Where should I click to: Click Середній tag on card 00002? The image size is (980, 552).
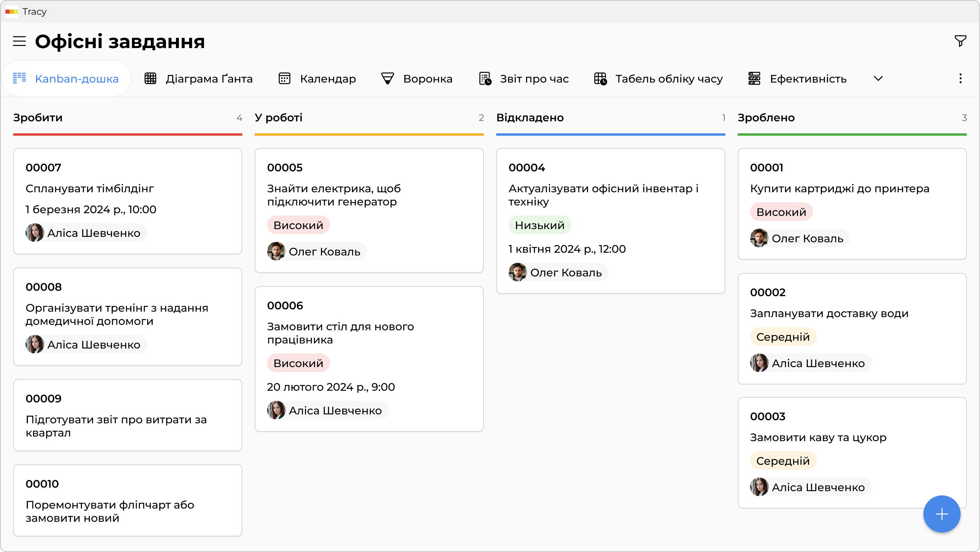point(783,337)
